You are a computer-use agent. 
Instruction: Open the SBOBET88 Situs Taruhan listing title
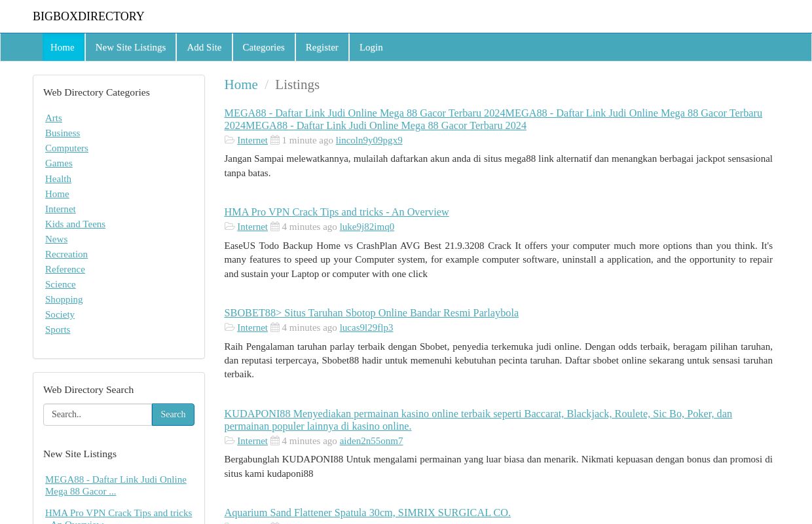pos(371,313)
